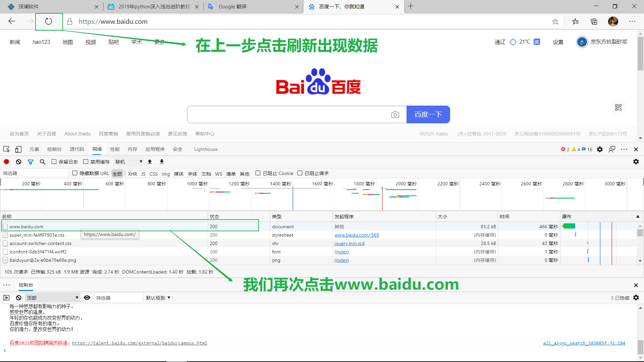Click the 百度一下 search button
The image size is (644, 362).
tap(428, 115)
